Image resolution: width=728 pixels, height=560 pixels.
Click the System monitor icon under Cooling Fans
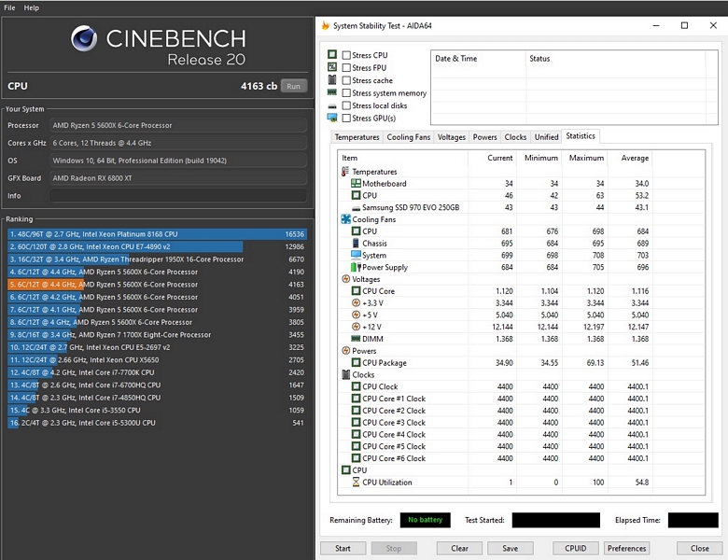[x=356, y=255]
